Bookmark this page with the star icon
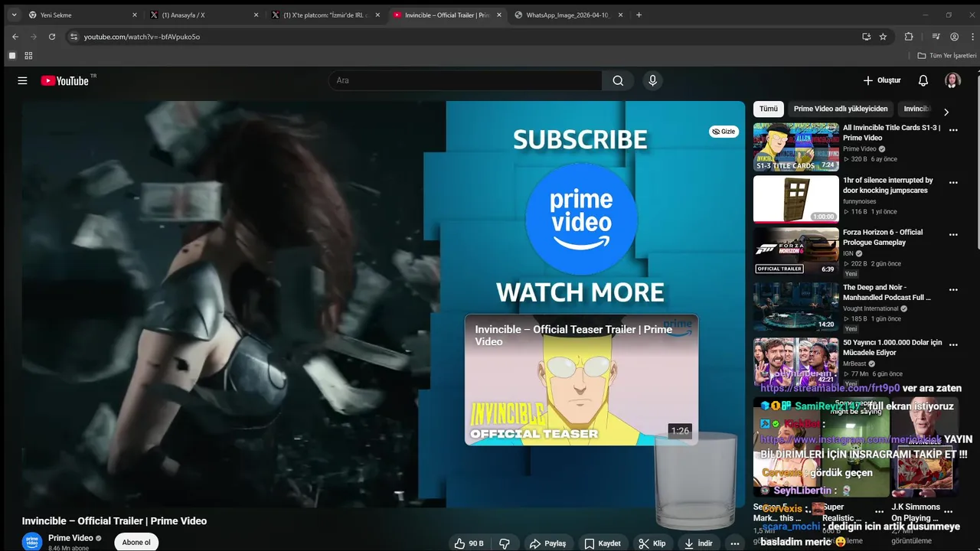 click(x=883, y=36)
